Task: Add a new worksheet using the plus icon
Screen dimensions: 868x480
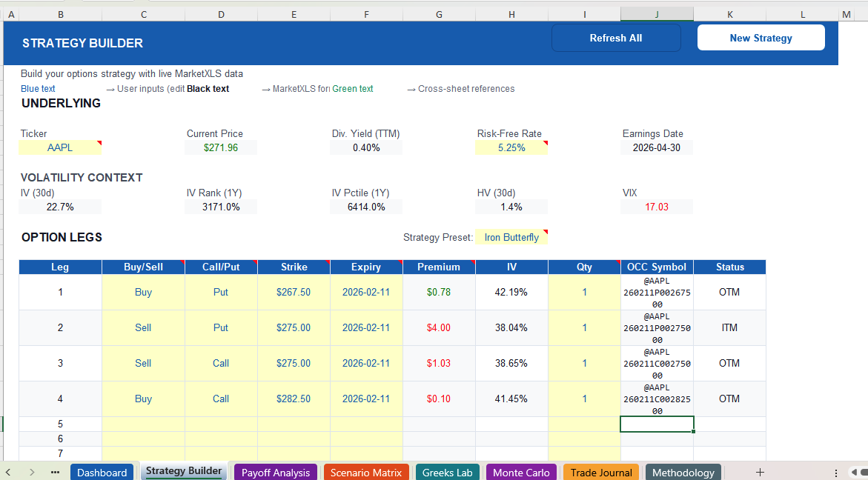Action: coord(760,472)
